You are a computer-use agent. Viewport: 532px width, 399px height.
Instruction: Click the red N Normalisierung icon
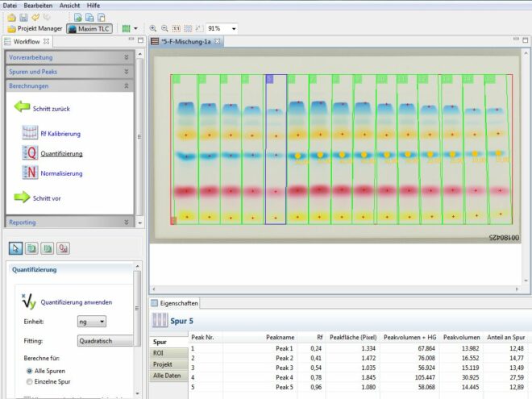click(x=30, y=172)
